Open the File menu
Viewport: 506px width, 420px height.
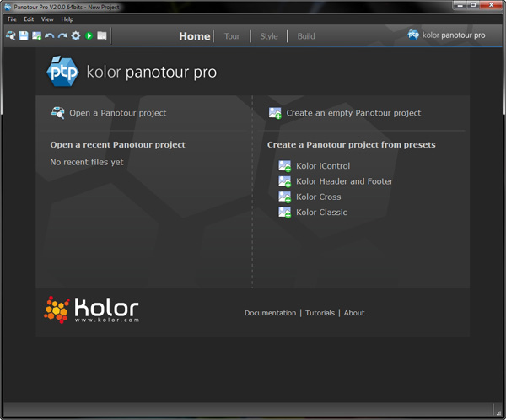click(12, 19)
